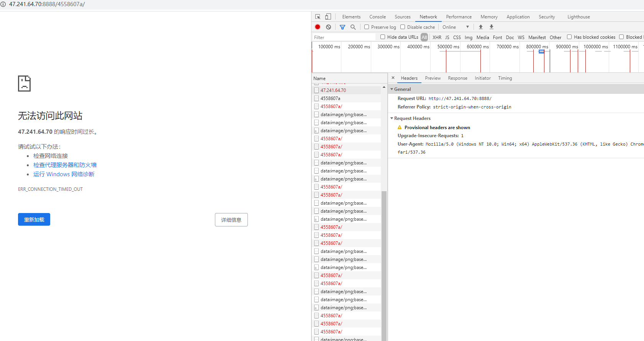Click the site info icon in address bar
Image resolution: width=644 pixels, height=341 pixels.
3,4
